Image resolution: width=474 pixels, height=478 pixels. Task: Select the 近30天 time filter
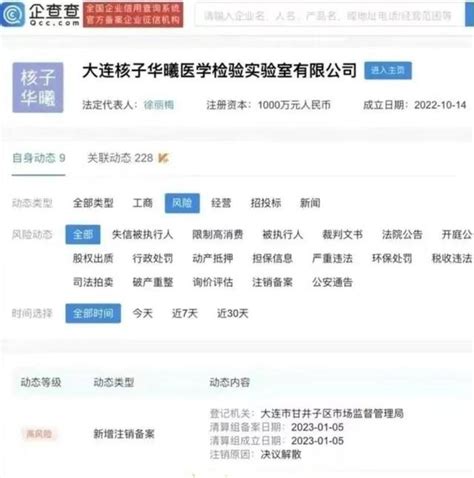pos(232,313)
